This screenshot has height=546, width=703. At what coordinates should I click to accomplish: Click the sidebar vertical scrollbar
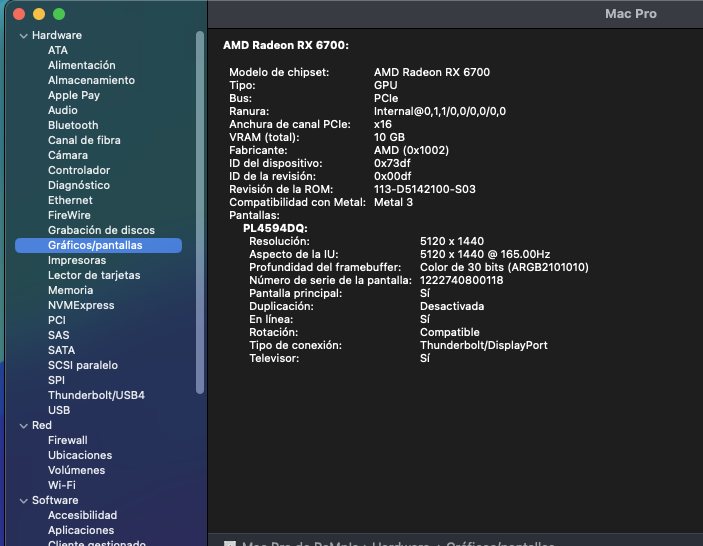pyautogui.click(x=200, y=213)
